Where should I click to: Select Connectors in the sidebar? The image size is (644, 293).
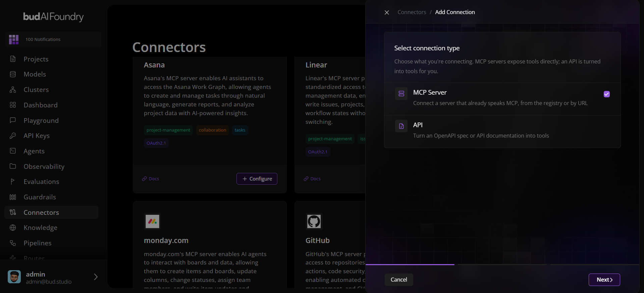[x=51, y=212]
